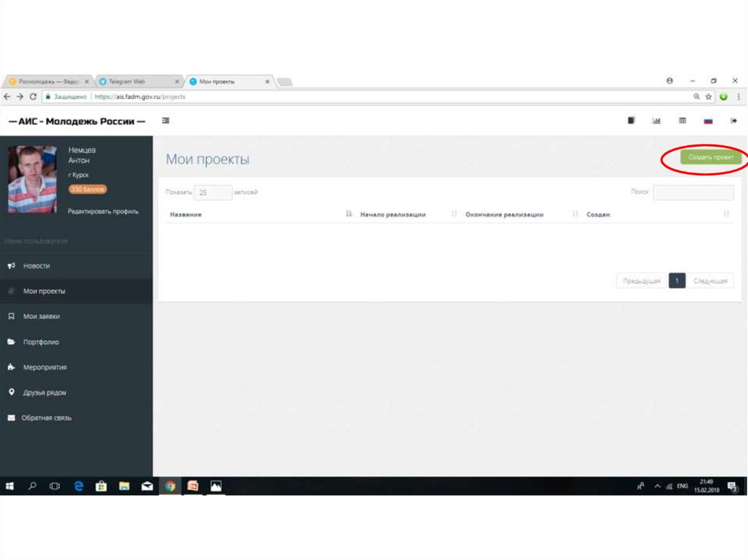Click the Следующая pagination button
The width and height of the screenshot is (748, 560).
point(710,281)
